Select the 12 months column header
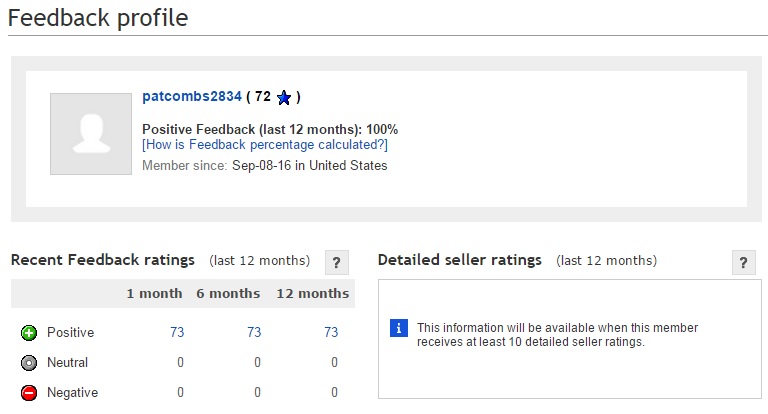The image size is (768, 414). (311, 294)
